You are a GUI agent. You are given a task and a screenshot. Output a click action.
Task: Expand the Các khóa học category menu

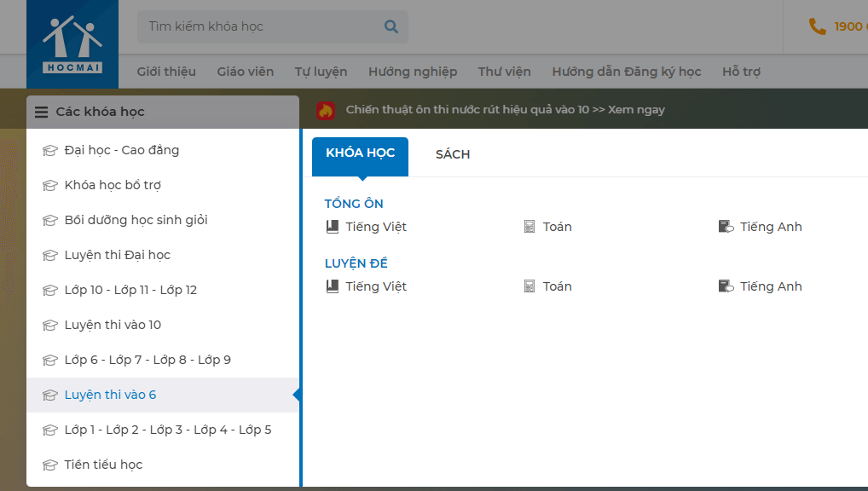[x=100, y=112]
